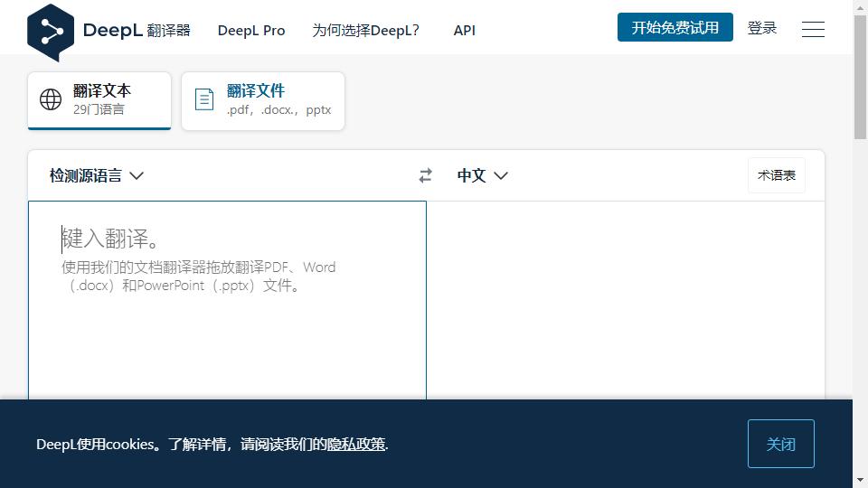This screenshot has height=488, width=868.
Task: Click the DeepL 翻译器 title text
Action: pyautogui.click(x=137, y=30)
